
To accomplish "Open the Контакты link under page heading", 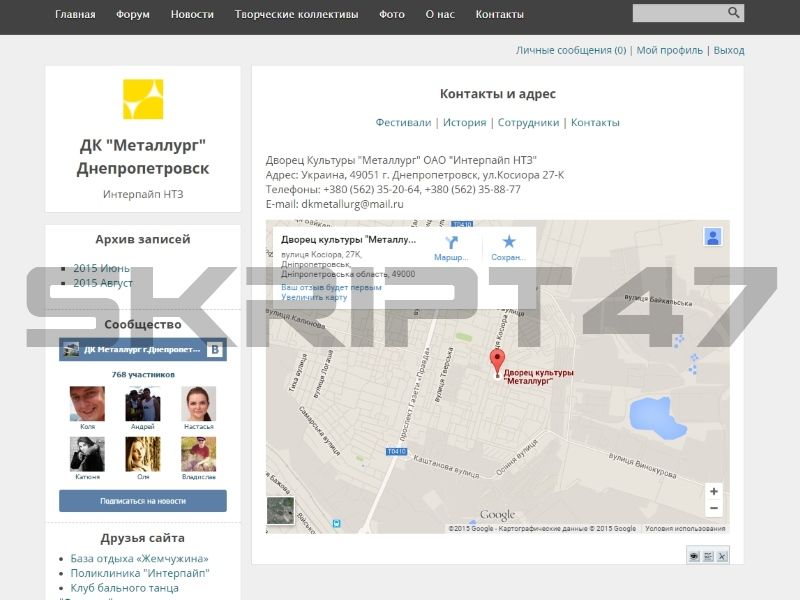I will [x=595, y=122].
